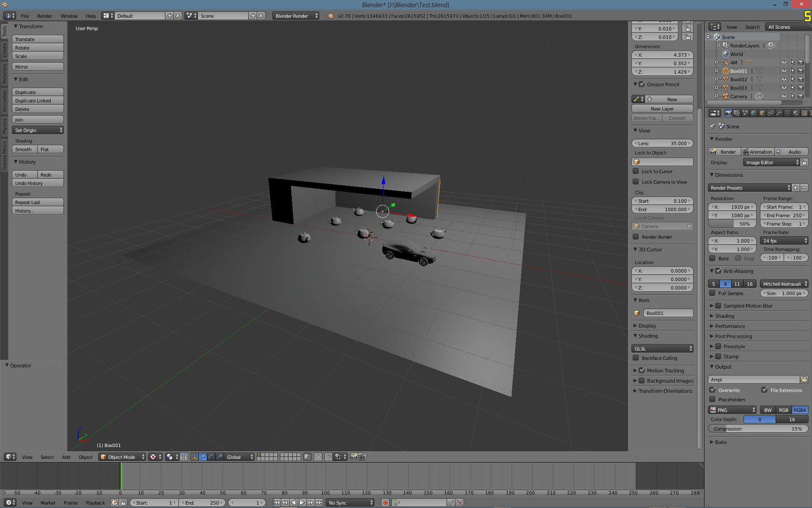Open the Object Mode dropdown

coord(122,457)
